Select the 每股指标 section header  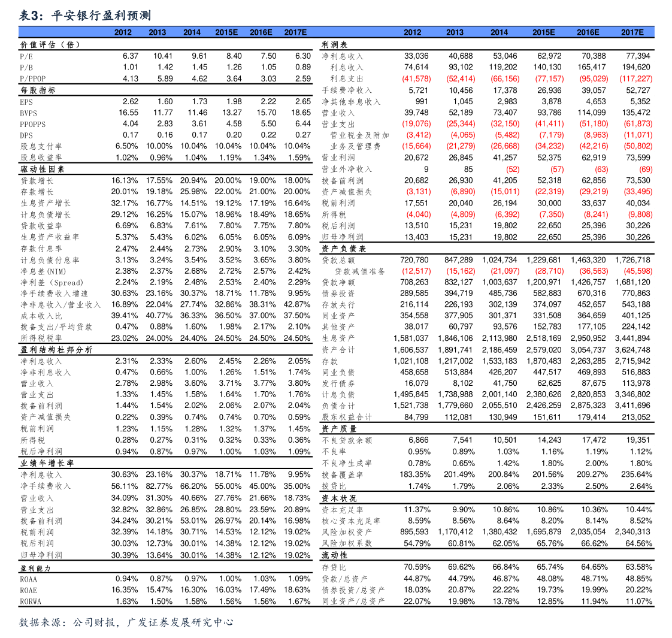36,90
